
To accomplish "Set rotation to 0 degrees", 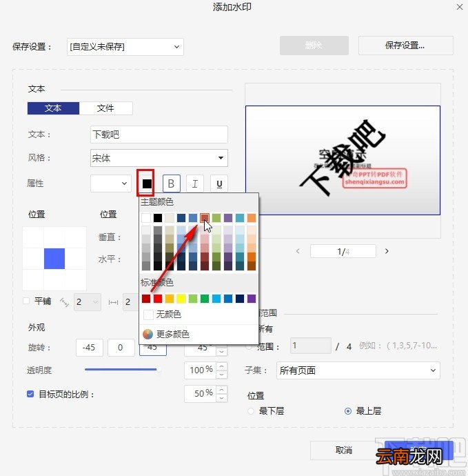I will tap(121, 347).
